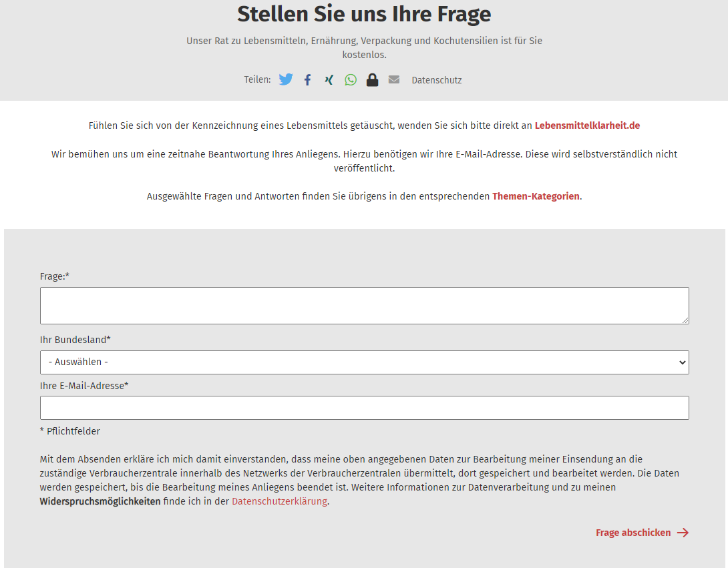728x570 pixels.
Task: Open the Themen-Kategorien link
Action: click(x=536, y=196)
